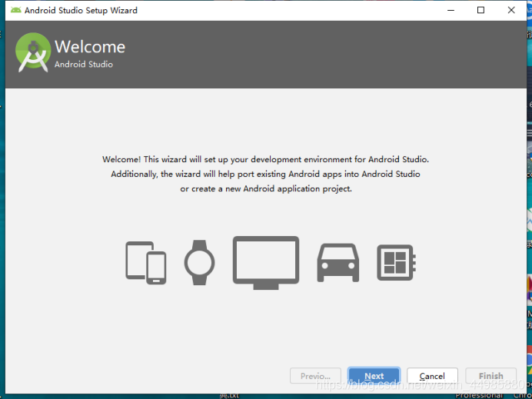Click the Wear watch icon
The width and height of the screenshot is (532, 399).
pyautogui.click(x=200, y=263)
